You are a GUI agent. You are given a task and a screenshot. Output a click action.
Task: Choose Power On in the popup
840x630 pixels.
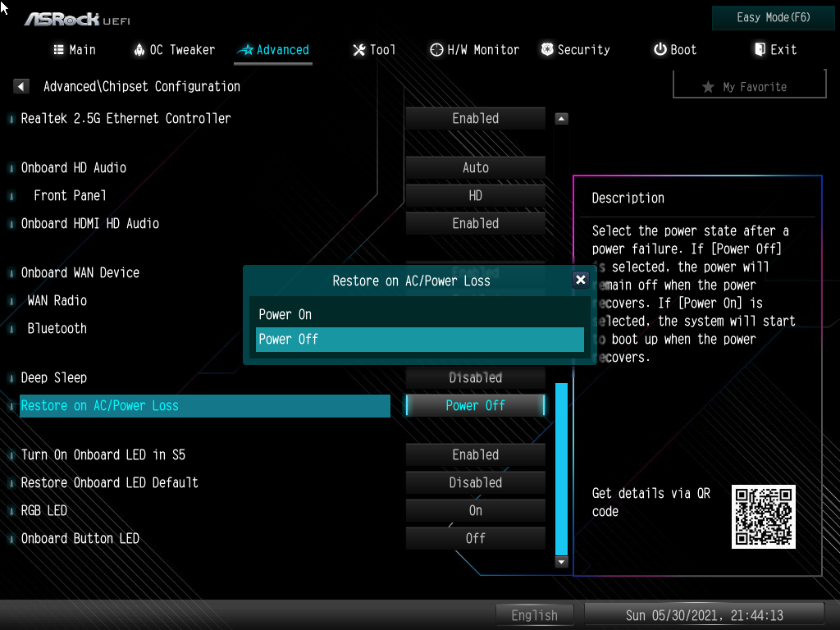click(x=419, y=314)
